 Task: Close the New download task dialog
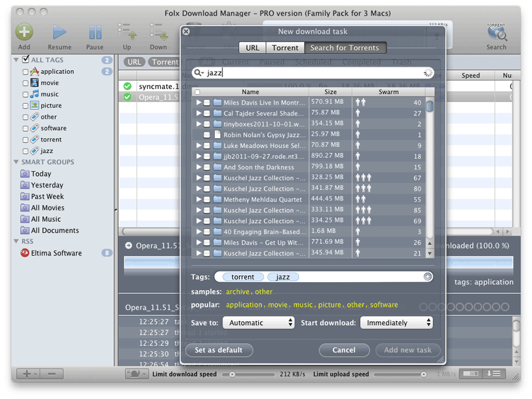coord(186,32)
